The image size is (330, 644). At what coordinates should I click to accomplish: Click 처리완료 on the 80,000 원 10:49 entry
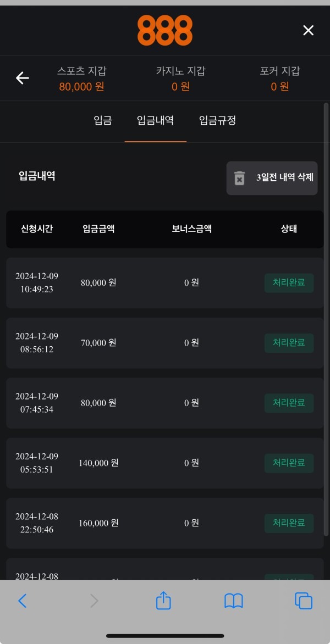[289, 282]
